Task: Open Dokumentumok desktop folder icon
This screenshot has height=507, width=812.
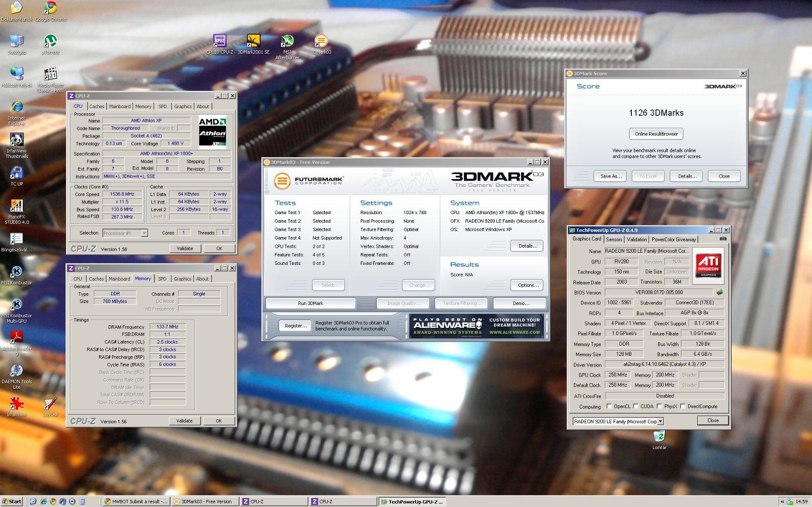Action: 16,11
